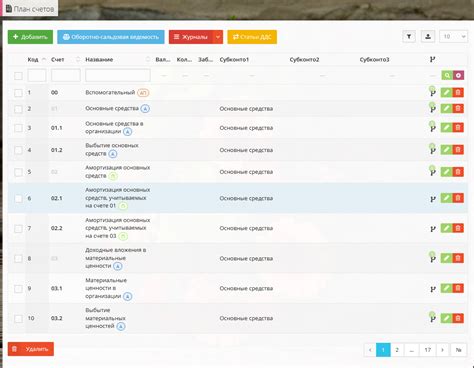474x368 pixels.
Task: Click the filter funnel icon in toolbar
Action: point(409,37)
